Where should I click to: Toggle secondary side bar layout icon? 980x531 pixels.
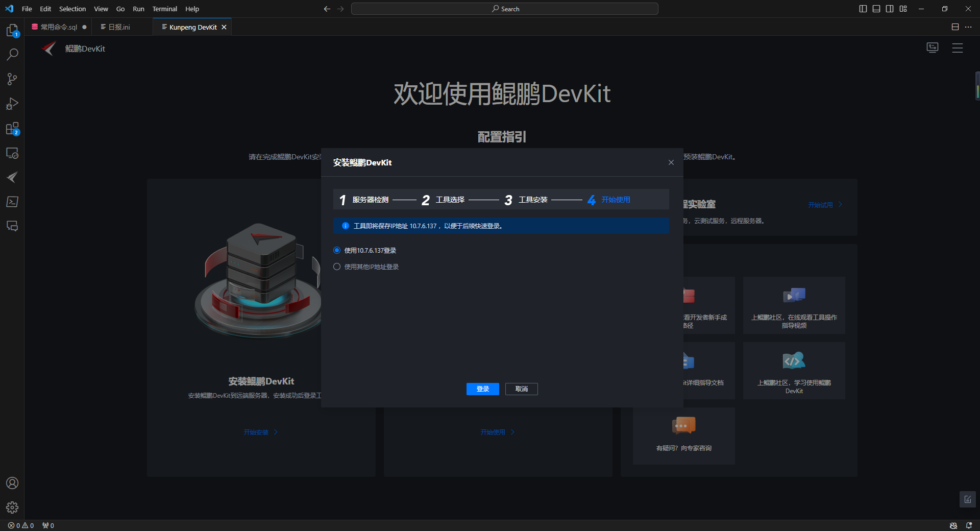[x=890, y=9]
